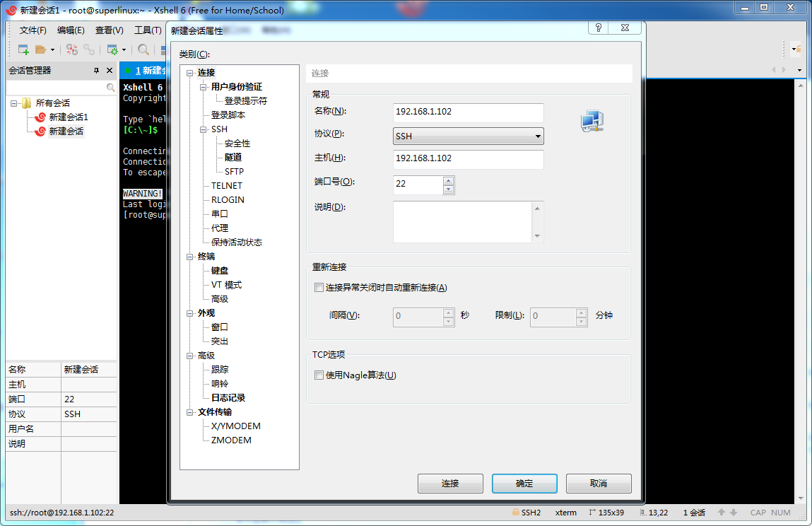The image size is (812, 526).
Task: Click the down arrow icon in the status bar
Action: (734, 512)
